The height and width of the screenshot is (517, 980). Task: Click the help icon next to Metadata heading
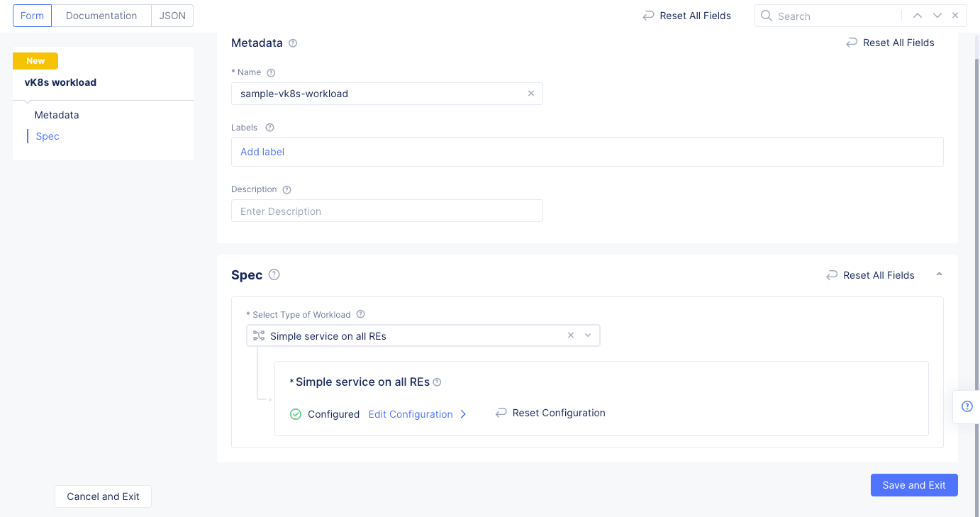pos(293,43)
